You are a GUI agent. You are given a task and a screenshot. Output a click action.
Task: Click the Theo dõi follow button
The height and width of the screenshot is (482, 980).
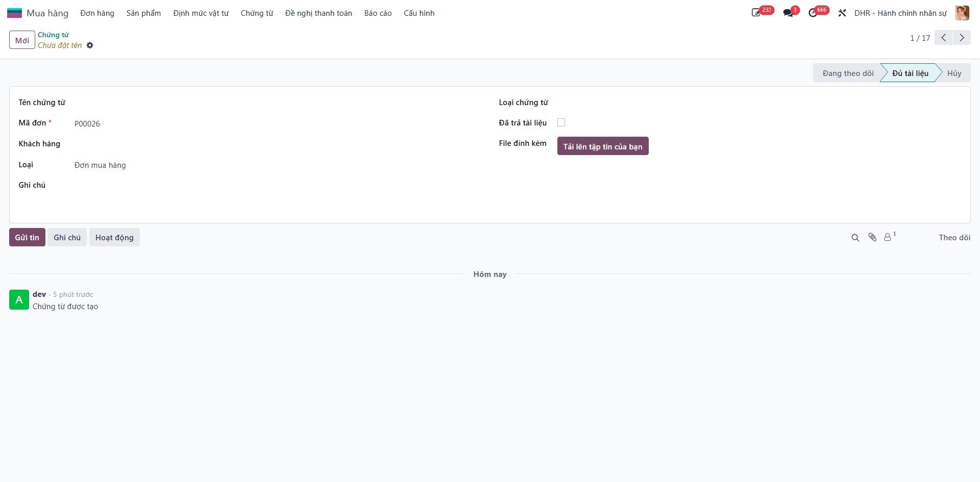point(954,238)
